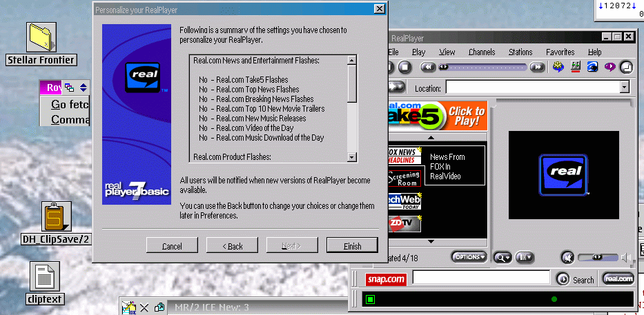Click the Back button in the Personalize dialog

point(232,245)
